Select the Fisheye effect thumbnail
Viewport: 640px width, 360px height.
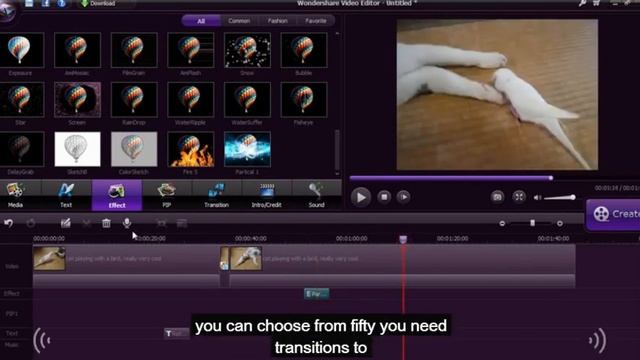304,100
